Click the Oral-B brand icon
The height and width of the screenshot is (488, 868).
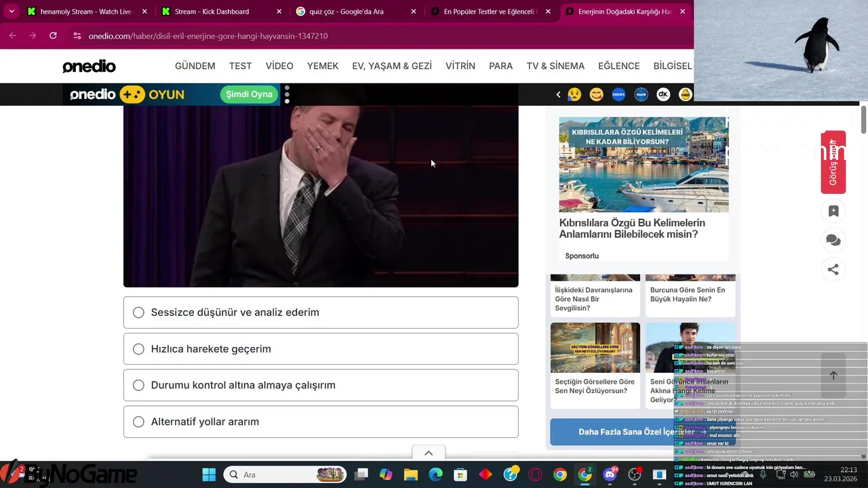641,94
